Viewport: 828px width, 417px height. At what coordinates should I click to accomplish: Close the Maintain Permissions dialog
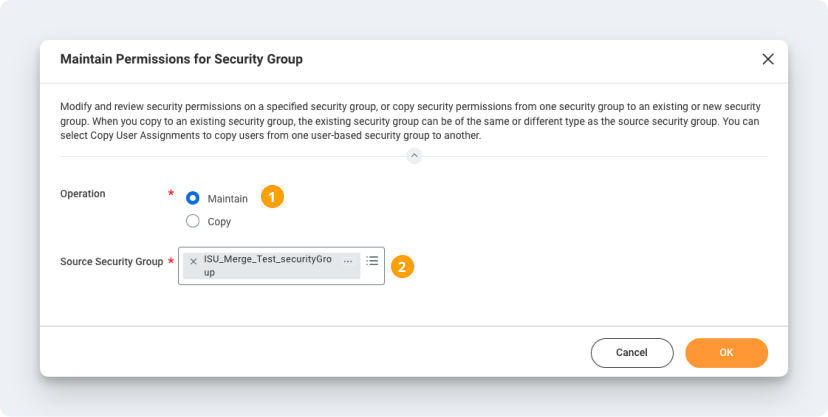click(x=768, y=59)
